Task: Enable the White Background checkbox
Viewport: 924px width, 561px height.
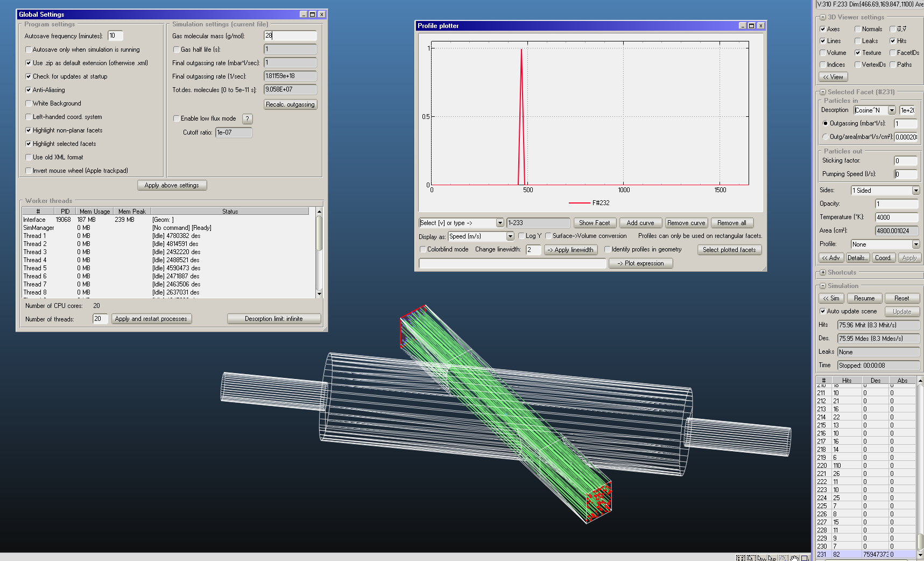Action: (x=29, y=103)
